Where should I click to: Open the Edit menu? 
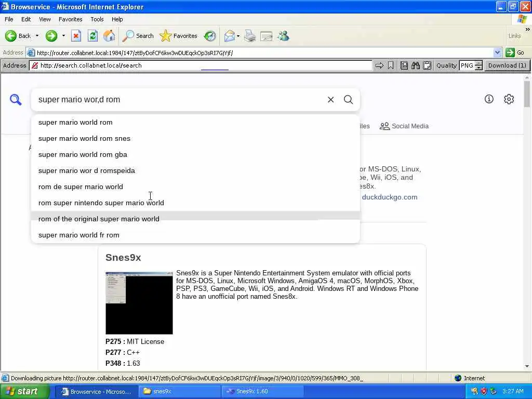pos(26,19)
